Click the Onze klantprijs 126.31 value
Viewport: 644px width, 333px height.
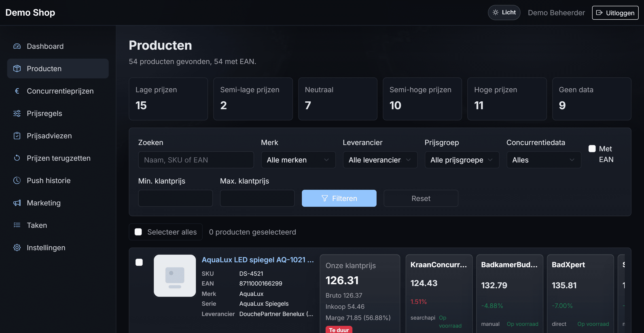coord(342,280)
